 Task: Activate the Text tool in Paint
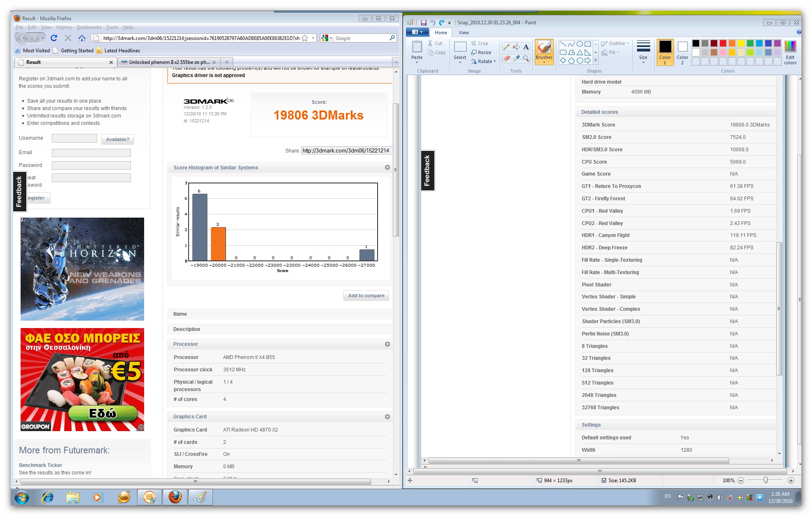pyautogui.click(x=526, y=47)
